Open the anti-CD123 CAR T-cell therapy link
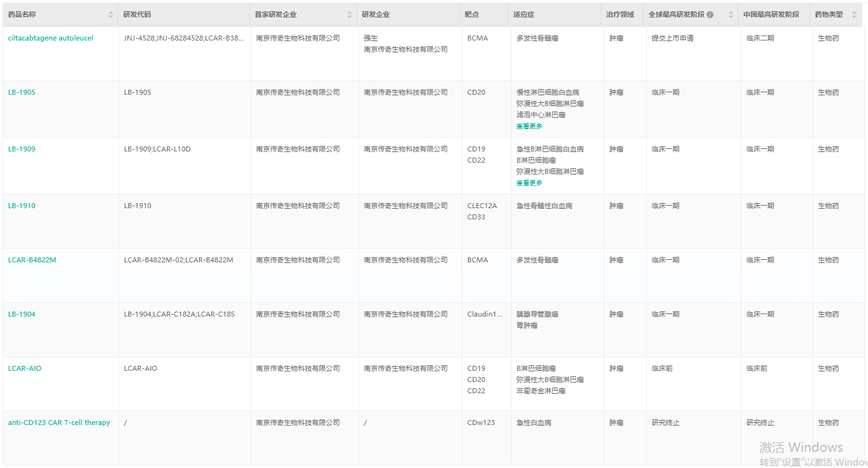The height and width of the screenshot is (468, 868). tap(59, 423)
